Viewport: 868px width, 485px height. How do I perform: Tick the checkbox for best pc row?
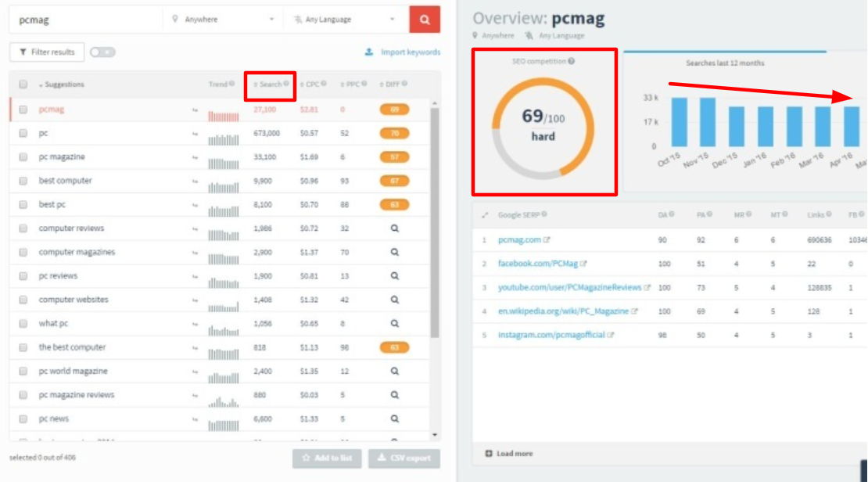[23, 205]
